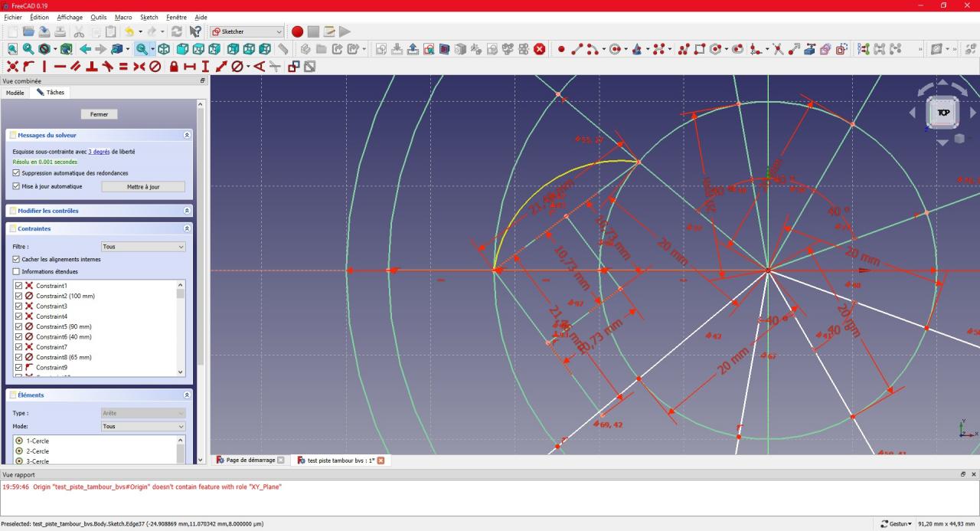Uncheck 'Cacher les alignements internes'
The image size is (980, 531).
click(x=17, y=259)
